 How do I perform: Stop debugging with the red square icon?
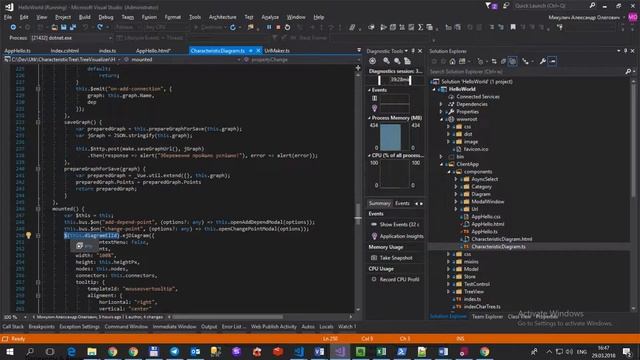pos(278,27)
